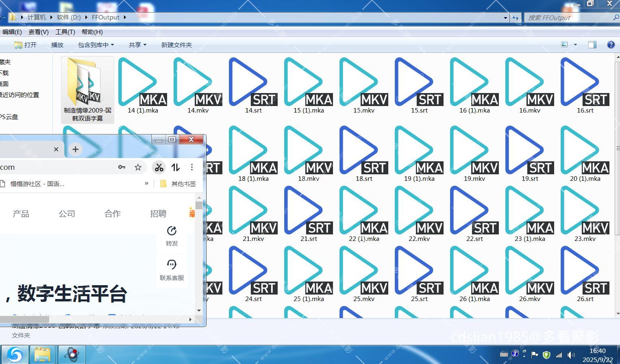Click the volume speaker icon in the system tray
Viewport: 620px width, 364px height.
(571, 355)
